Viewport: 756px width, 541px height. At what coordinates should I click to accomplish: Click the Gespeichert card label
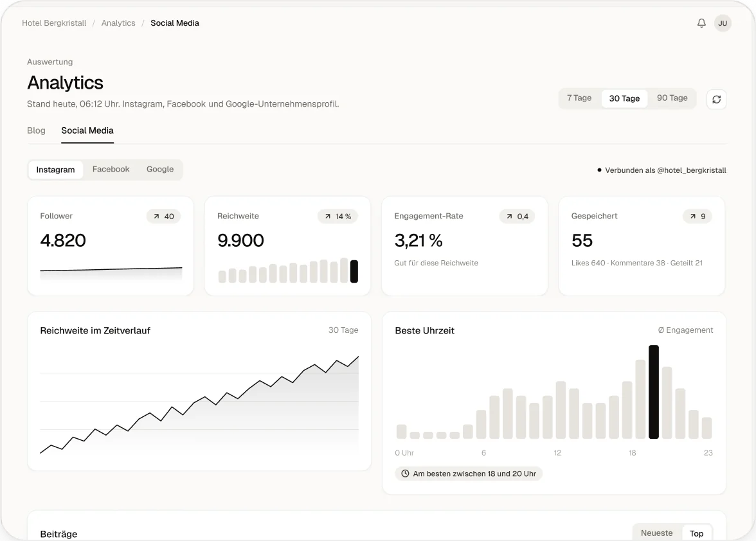(594, 217)
